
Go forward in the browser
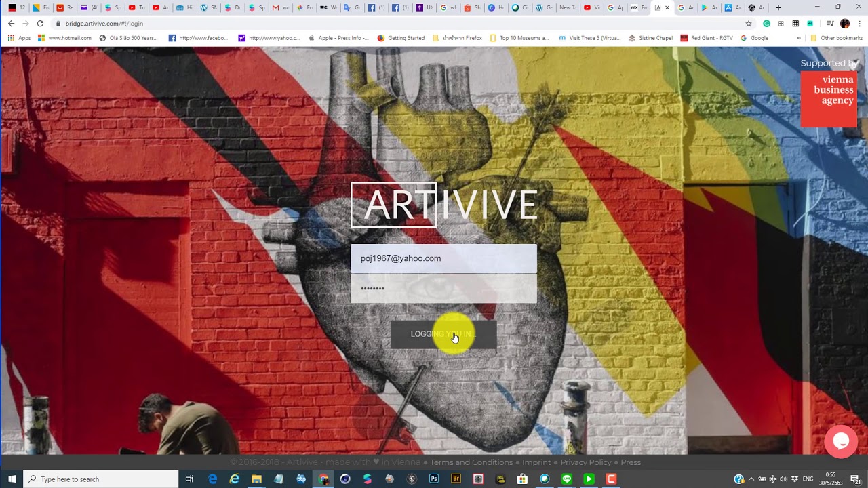(x=26, y=23)
